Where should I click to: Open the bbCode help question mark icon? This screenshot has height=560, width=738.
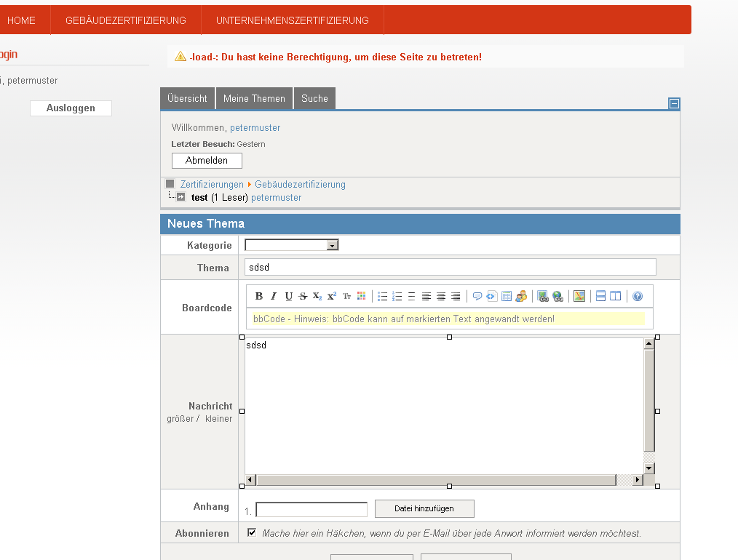638,296
